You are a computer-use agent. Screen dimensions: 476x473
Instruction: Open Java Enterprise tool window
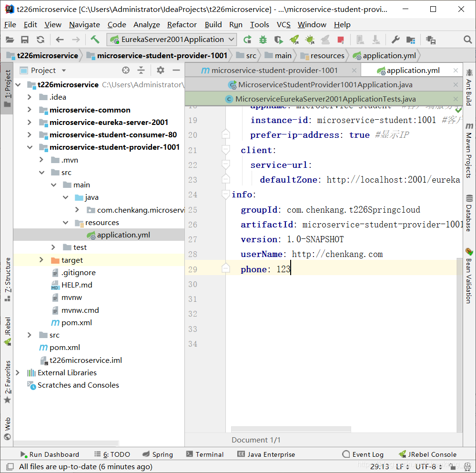pyautogui.click(x=266, y=454)
